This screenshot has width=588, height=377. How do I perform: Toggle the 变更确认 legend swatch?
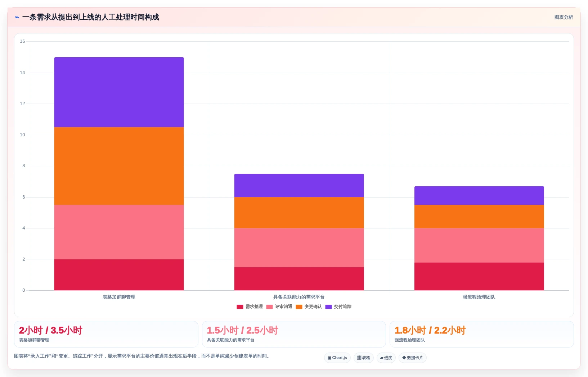(299, 307)
